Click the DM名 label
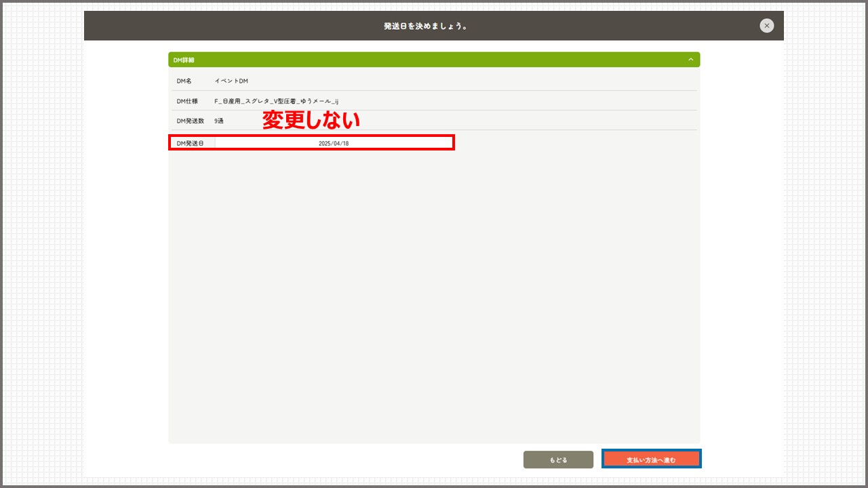The width and height of the screenshot is (868, 488). coord(184,81)
